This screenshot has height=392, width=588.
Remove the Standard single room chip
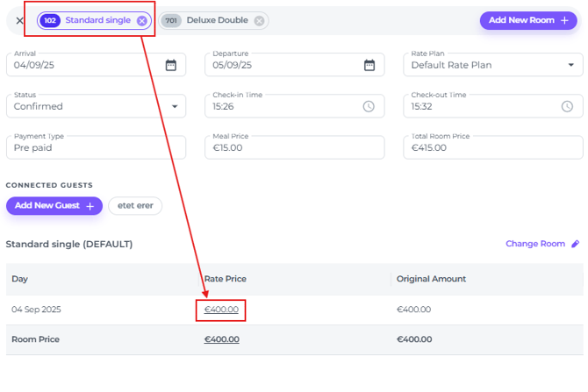pyautogui.click(x=142, y=20)
